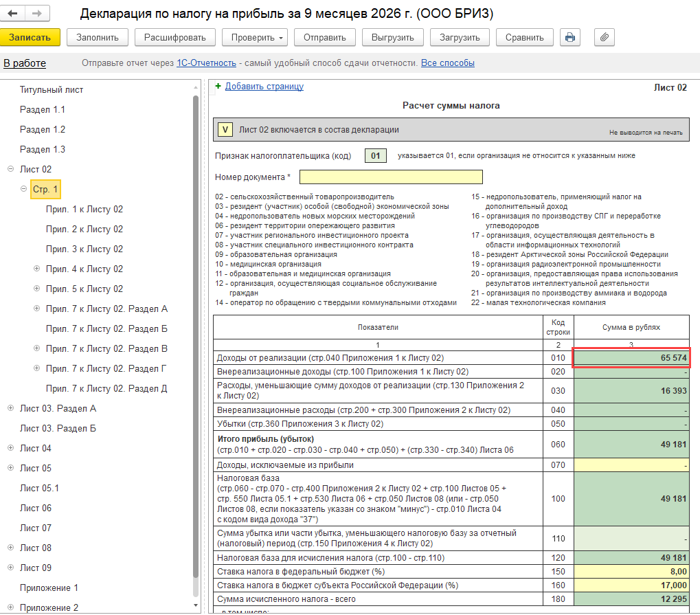Viewport: 700px width, 615px height.
Task: Click line 110 loss amount field
Action: click(631, 539)
